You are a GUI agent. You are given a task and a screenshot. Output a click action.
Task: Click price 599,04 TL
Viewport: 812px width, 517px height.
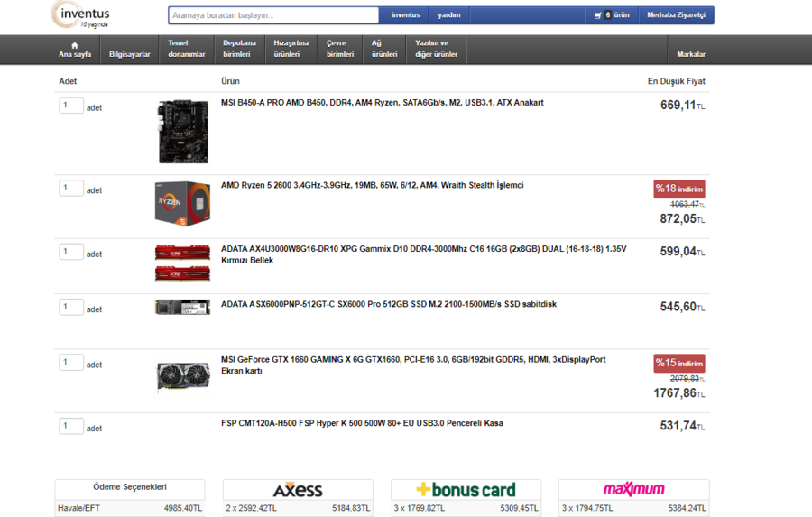click(x=682, y=252)
